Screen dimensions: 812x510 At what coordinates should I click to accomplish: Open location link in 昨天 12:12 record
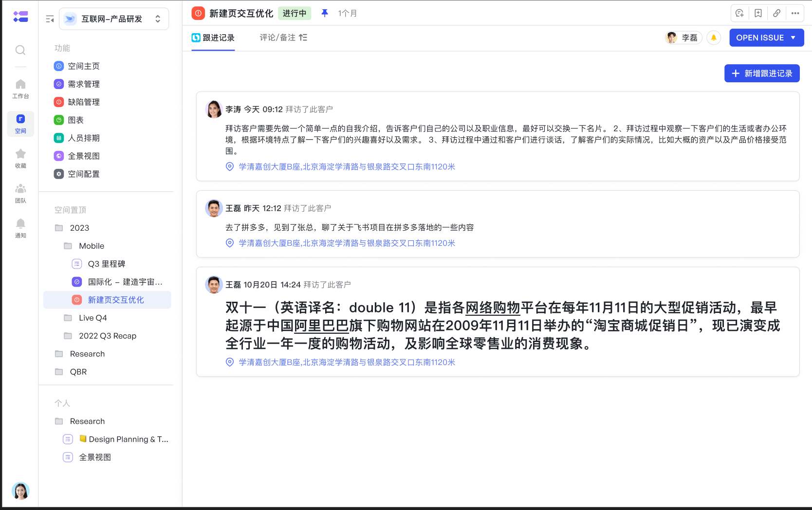(347, 243)
